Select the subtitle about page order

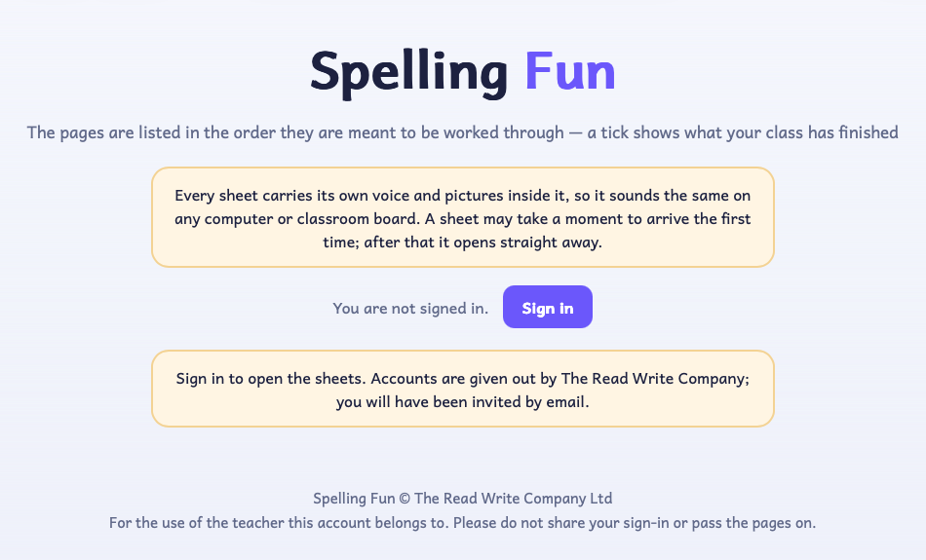462,132
